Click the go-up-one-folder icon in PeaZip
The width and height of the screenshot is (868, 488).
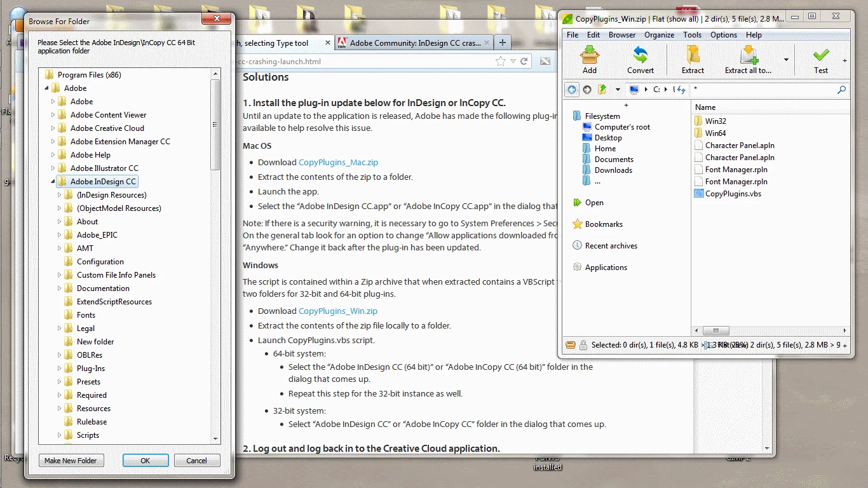[602, 90]
